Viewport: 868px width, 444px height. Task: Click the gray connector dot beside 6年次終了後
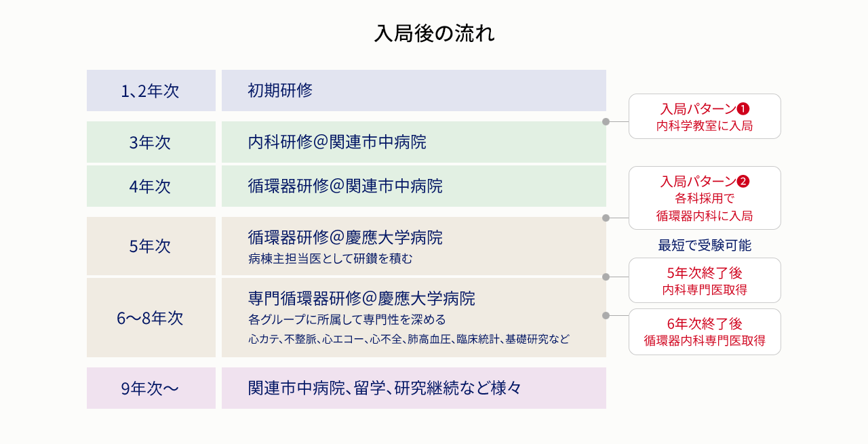tap(606, 315)
